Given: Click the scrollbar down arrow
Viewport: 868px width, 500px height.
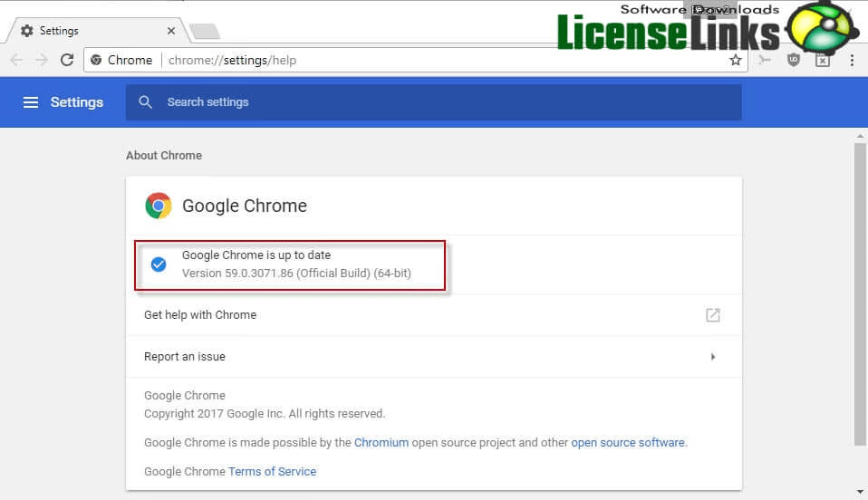Looking at the screenshot, I should (x=860, y=492).
